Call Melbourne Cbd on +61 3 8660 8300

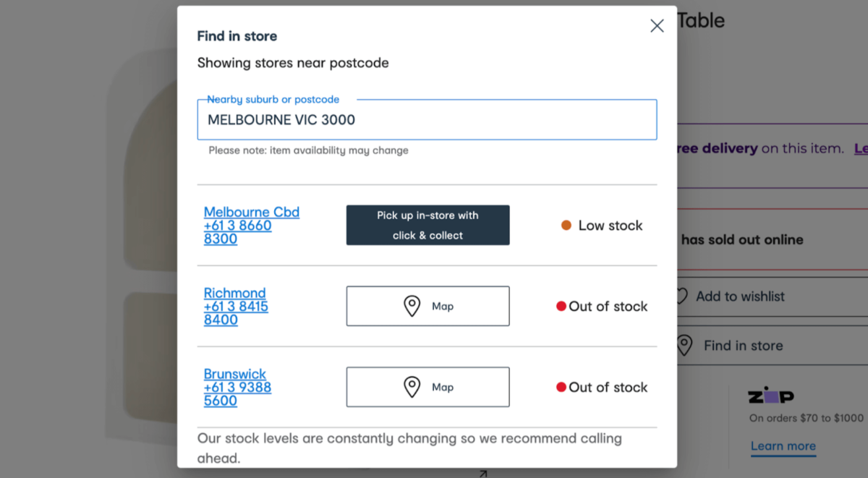pyautogui.click(x=237, y=232)
